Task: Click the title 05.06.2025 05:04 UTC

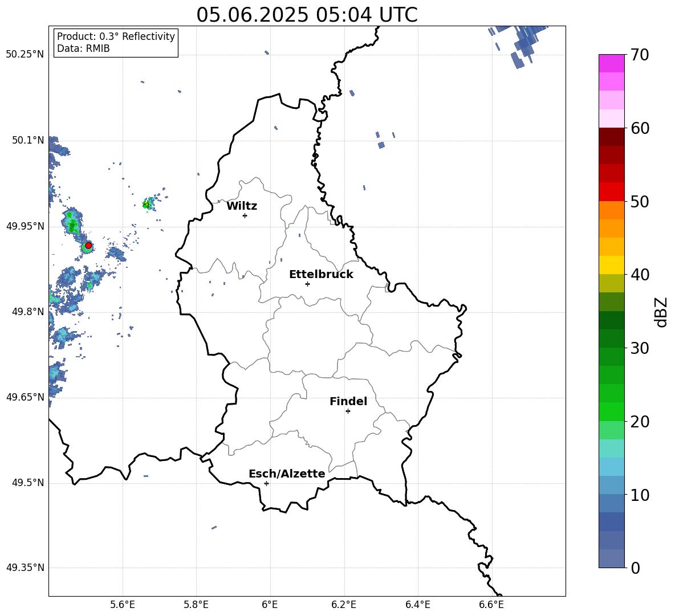Action: (x=307, y=15)
